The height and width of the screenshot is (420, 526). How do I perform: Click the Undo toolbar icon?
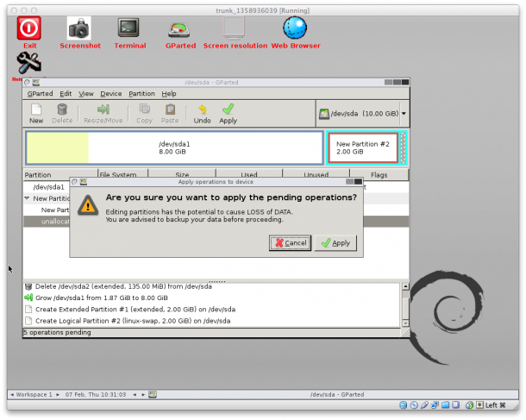202,113
